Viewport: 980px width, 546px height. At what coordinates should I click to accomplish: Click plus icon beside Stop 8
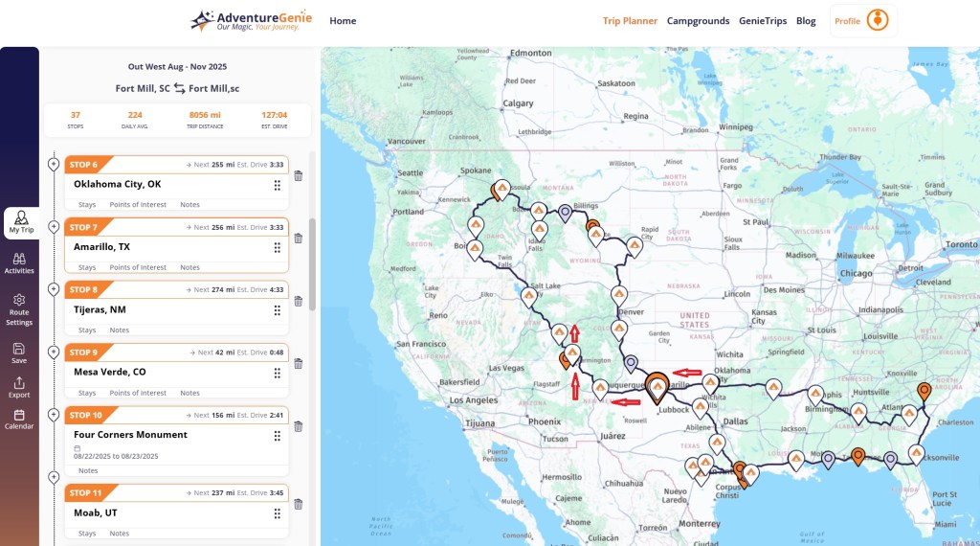pyautogui.click(x=54, y=289)
